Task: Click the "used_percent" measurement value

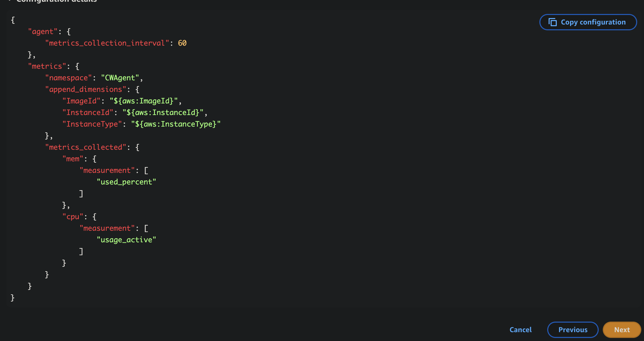Action: [126, 182]
